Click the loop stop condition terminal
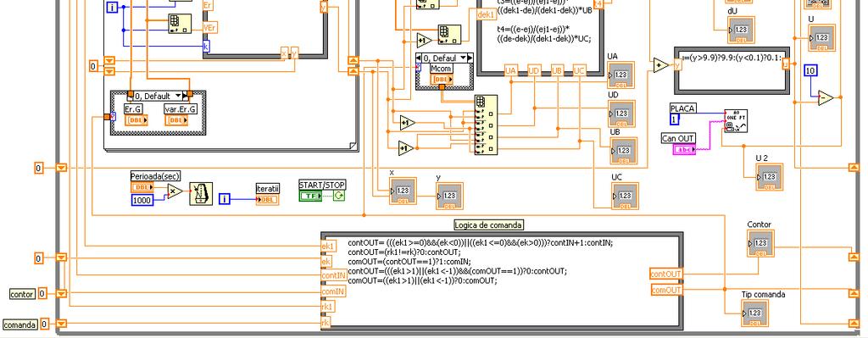This screenshot has width=868, height=338. [339, 196]
